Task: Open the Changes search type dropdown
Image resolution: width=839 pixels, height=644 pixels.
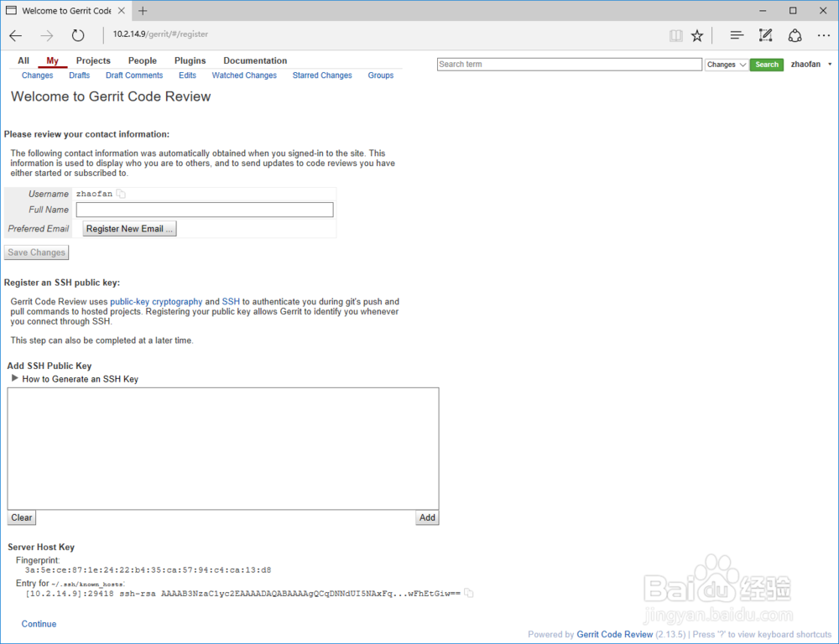Action: click(x=726, y=65)
